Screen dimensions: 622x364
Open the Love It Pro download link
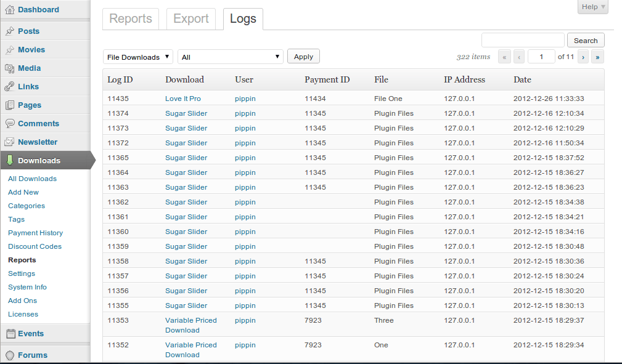pyautogui.click(x=183, y=99)
